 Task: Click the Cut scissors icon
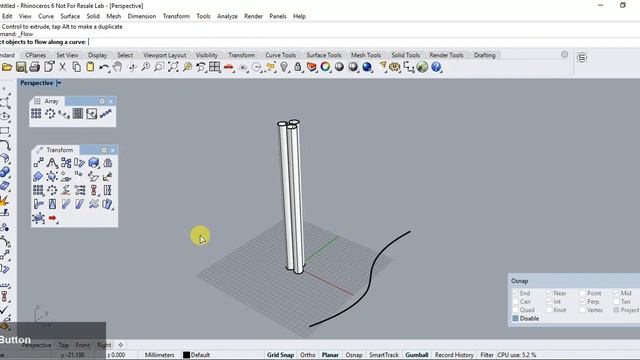click(62, 67)
